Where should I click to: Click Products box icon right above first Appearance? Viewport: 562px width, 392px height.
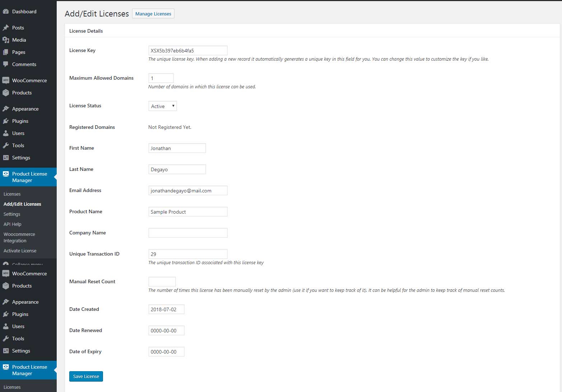click(6, 93)
